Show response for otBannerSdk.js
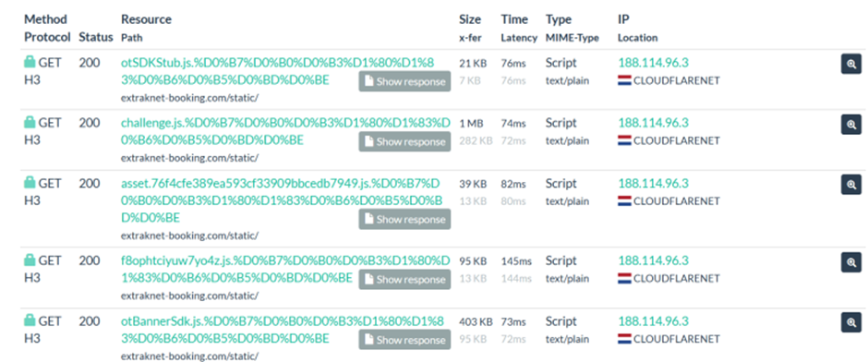Viewport: 868px width, 362px height. point(404,340)
